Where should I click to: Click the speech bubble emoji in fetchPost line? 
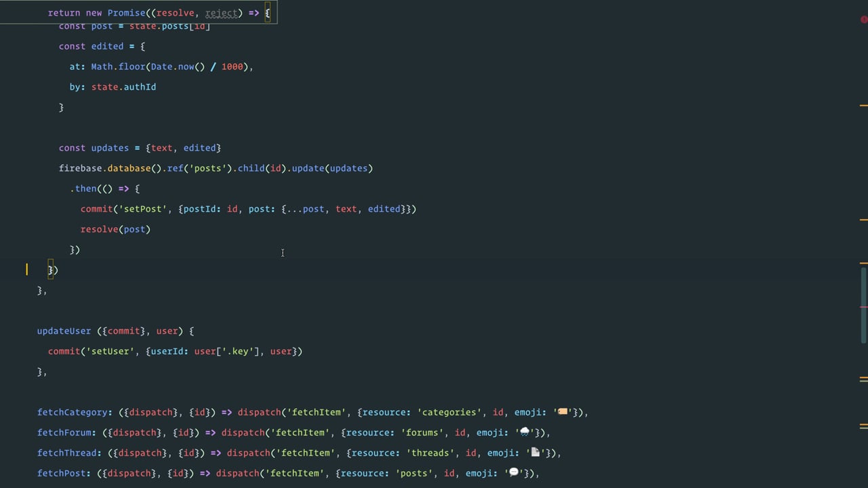point(514,472)
